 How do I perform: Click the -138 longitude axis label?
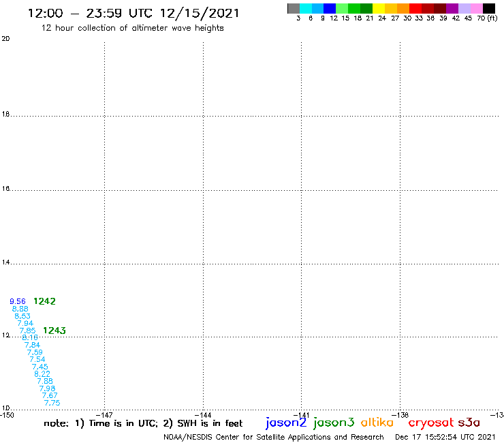[400, 415]
